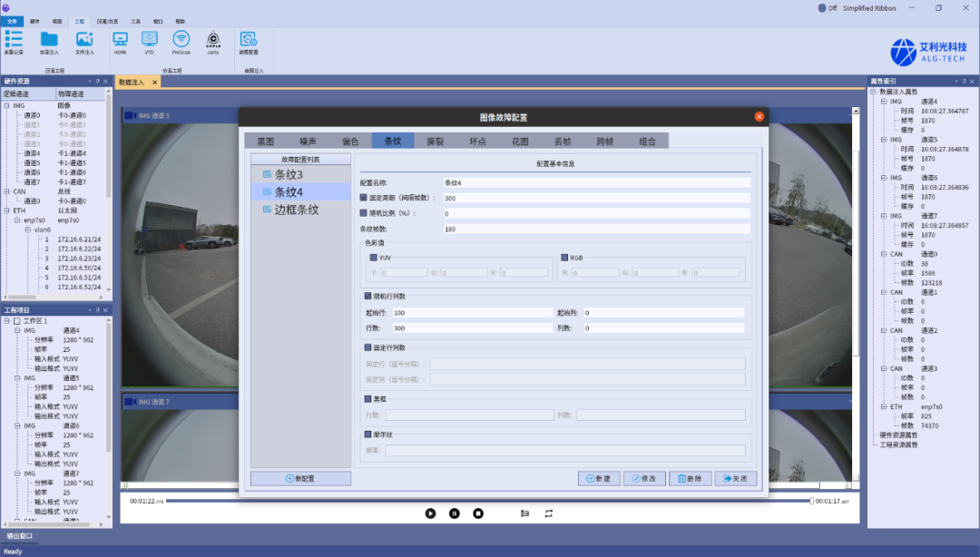Click the 起始行 input field showing 100
Screen dimensions: 980x557
[x=472, y=313]
